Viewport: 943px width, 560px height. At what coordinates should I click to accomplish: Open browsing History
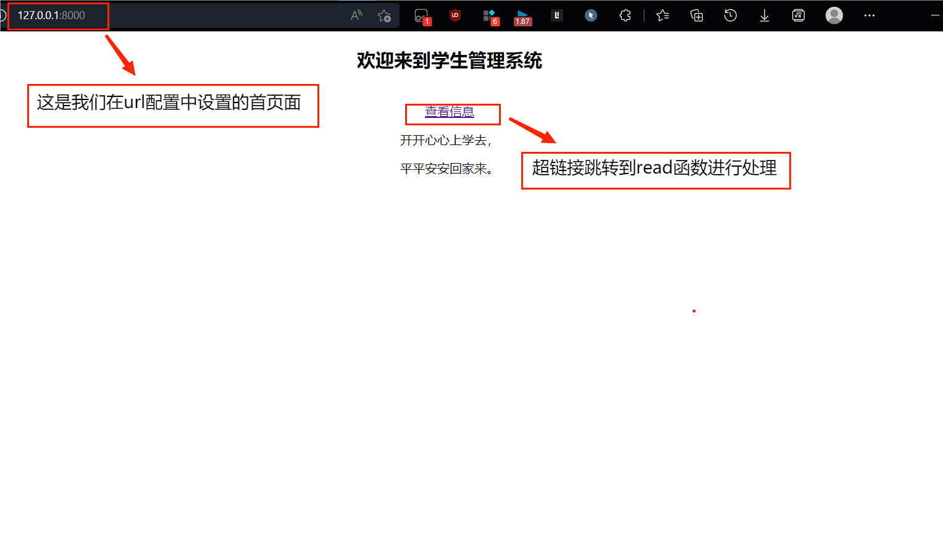pos(730,15)
